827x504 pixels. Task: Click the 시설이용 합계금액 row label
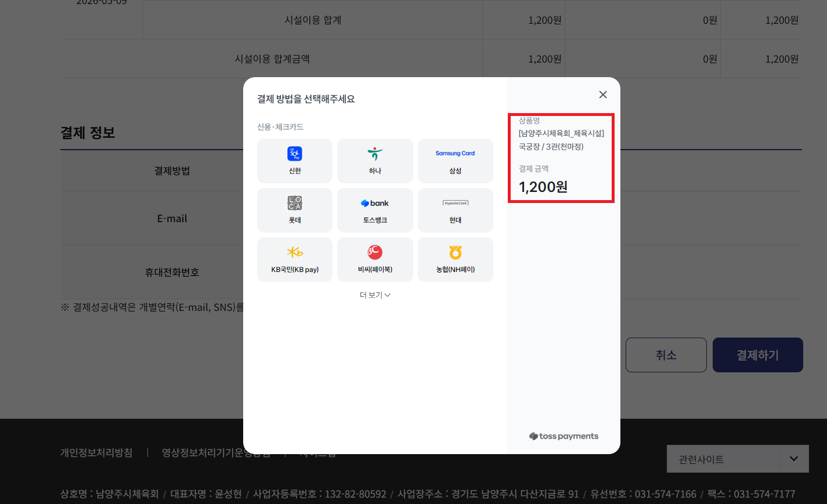272,59
